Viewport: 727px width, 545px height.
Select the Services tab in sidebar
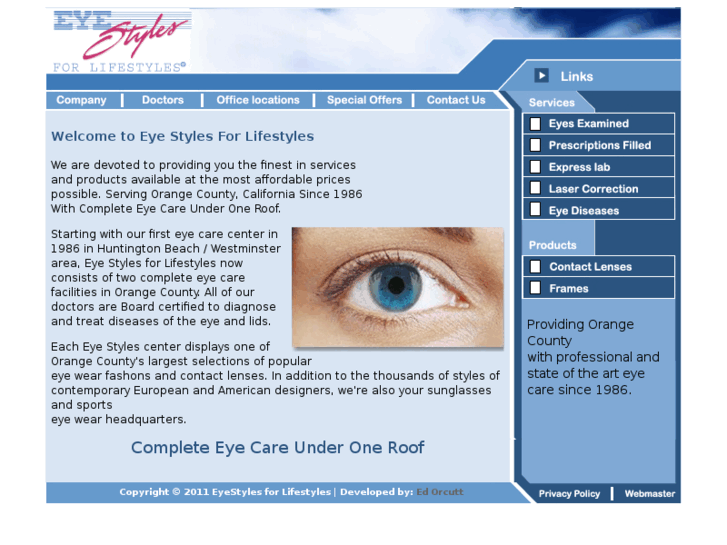552,103
